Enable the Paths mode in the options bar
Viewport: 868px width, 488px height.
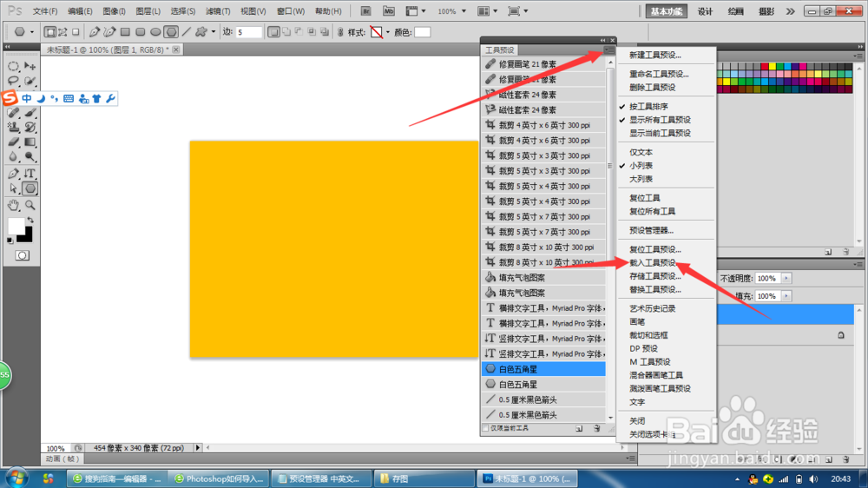click(62, 32)
